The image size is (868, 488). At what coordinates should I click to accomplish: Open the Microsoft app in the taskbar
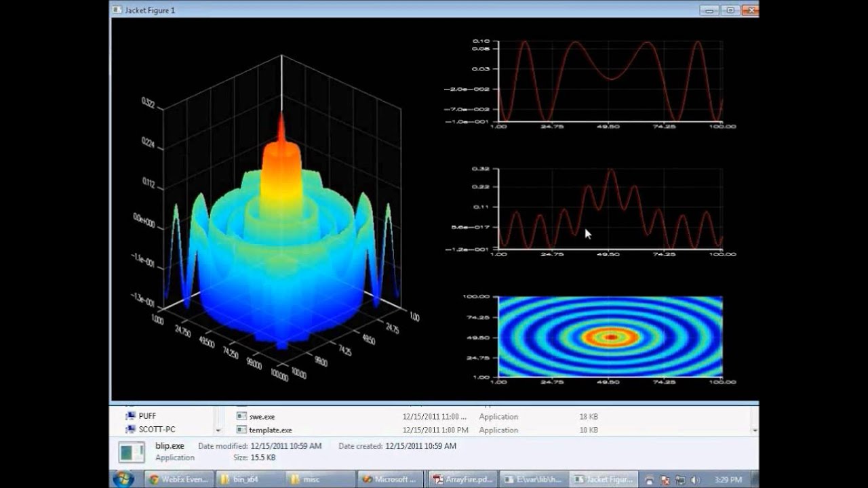[390, 479]
